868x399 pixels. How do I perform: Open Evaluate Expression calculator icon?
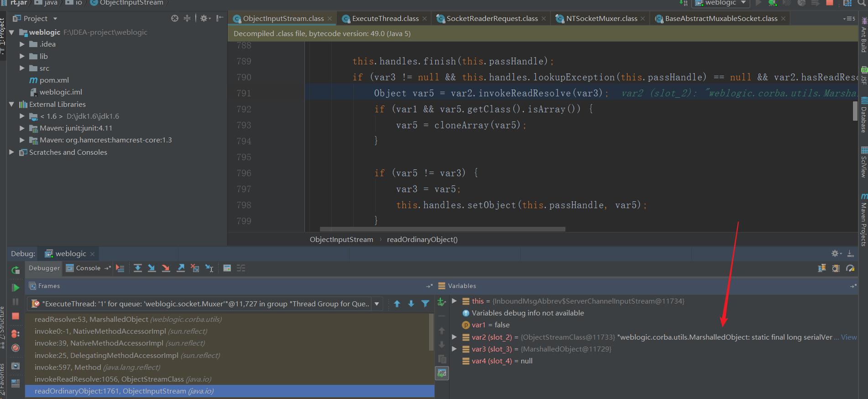[227, 268]
